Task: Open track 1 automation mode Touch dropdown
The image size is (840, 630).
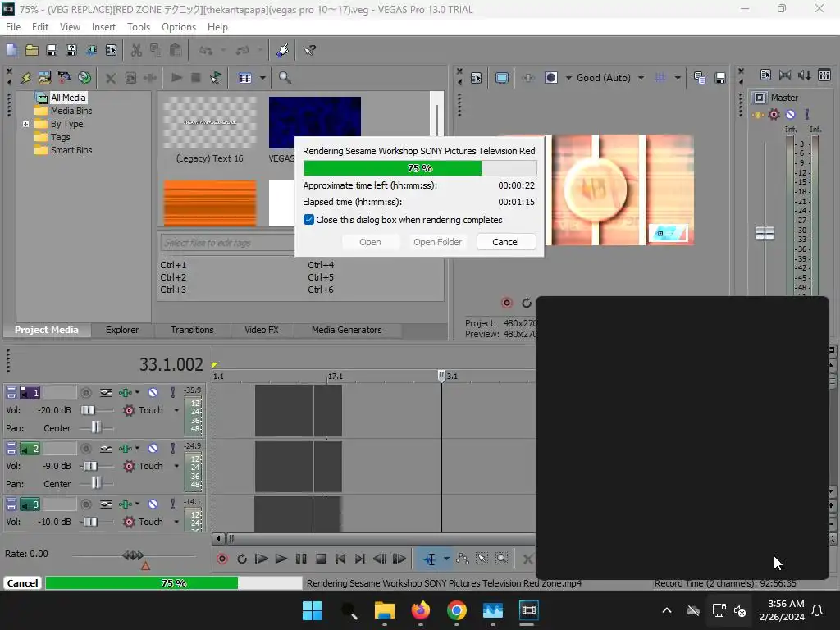Action: 176,410
